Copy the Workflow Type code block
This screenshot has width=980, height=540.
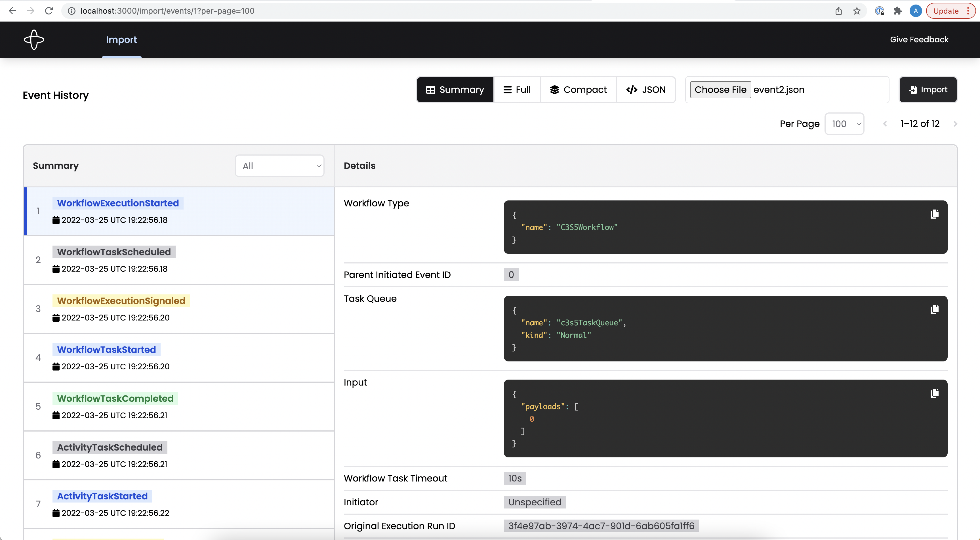(x=934, y=214)
